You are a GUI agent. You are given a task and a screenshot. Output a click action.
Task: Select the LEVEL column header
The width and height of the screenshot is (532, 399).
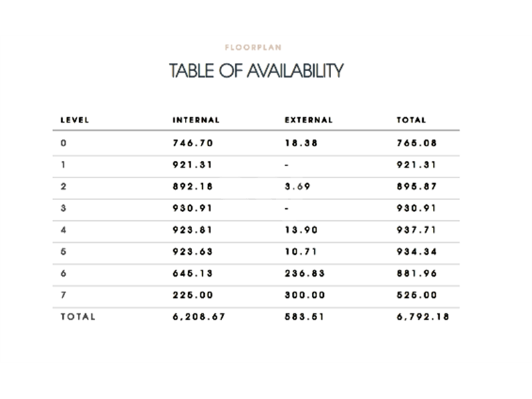point(75,120)
